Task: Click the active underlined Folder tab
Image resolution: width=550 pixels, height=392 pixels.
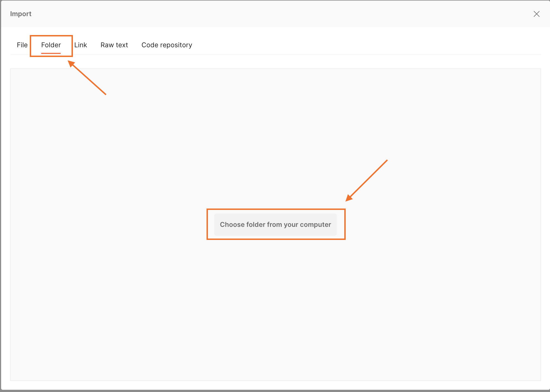Action: (51, 45)
